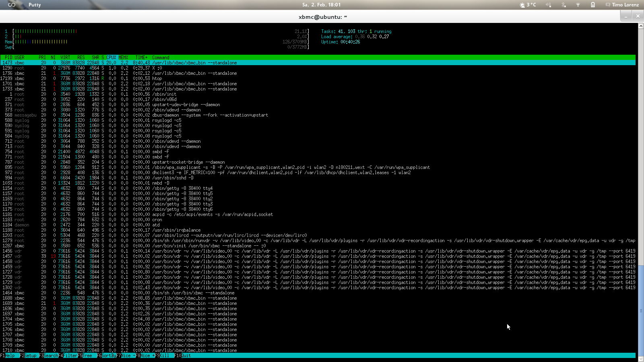Select the /sbin/init process row
This screenshot has width=644, height=362.
(318, 94)
